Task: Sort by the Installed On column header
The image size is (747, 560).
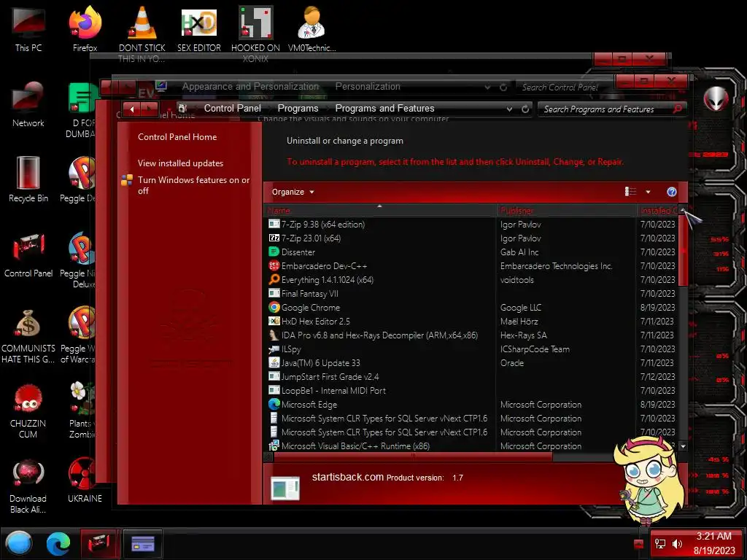Action: 658,211
